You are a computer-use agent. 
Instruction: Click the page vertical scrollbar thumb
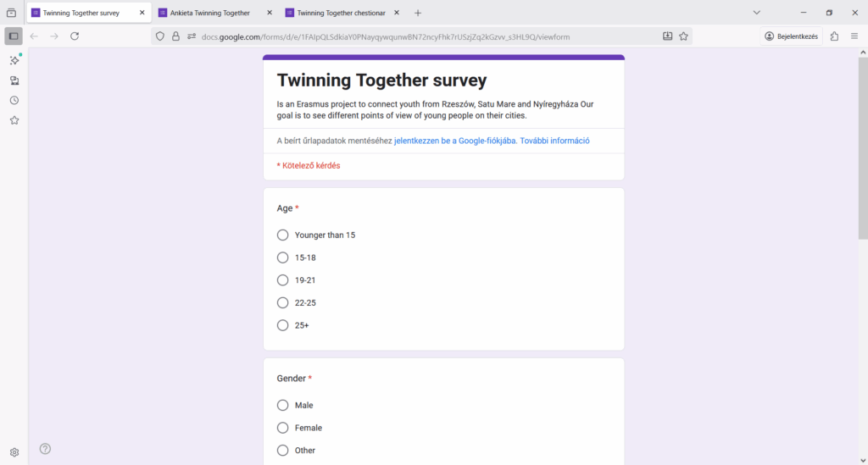863,148
